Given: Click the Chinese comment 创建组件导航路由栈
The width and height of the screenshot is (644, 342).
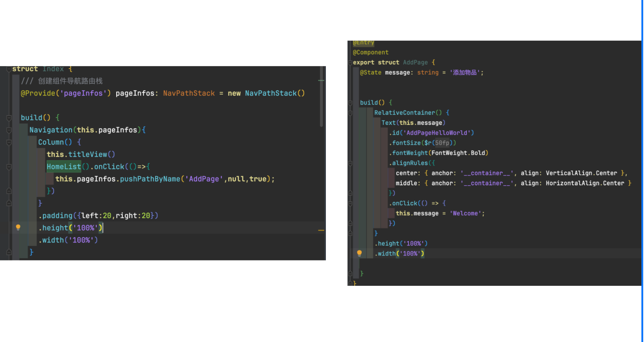Looking at the screenshot, I should (70, 81).
